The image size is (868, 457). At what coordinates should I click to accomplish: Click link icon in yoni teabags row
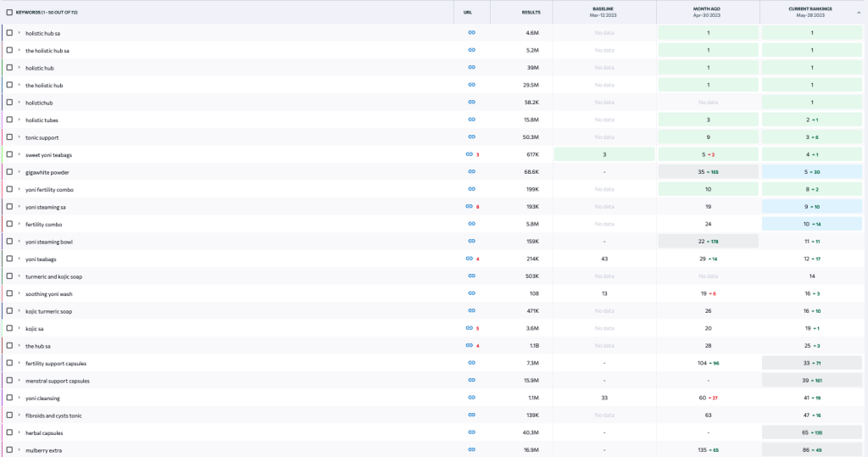(x=469, y=259)
